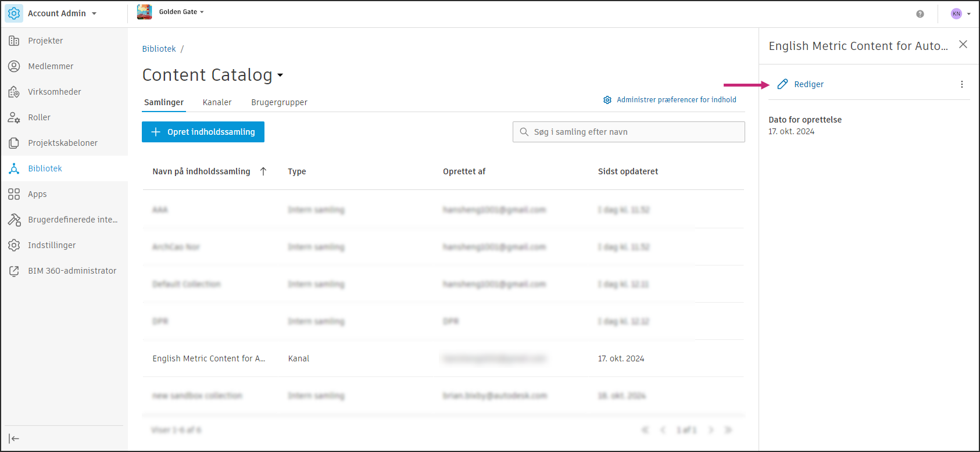Image resolution: width=980 pixels, height=452 pixels.
Task: Expand the Content Catalog title dropdown
Action: point(280,75)
